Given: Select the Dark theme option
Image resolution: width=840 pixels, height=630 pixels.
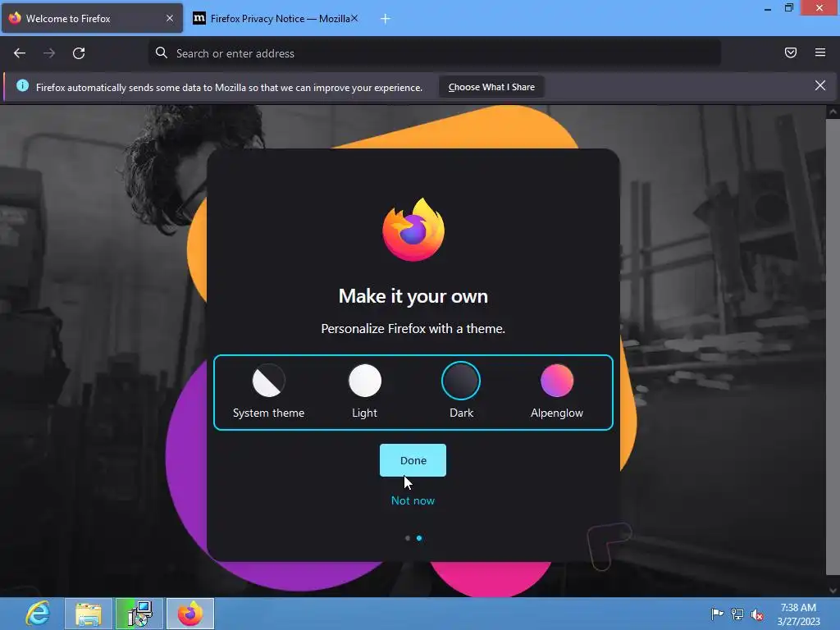Looking at the screenshot, I should 461,391.
